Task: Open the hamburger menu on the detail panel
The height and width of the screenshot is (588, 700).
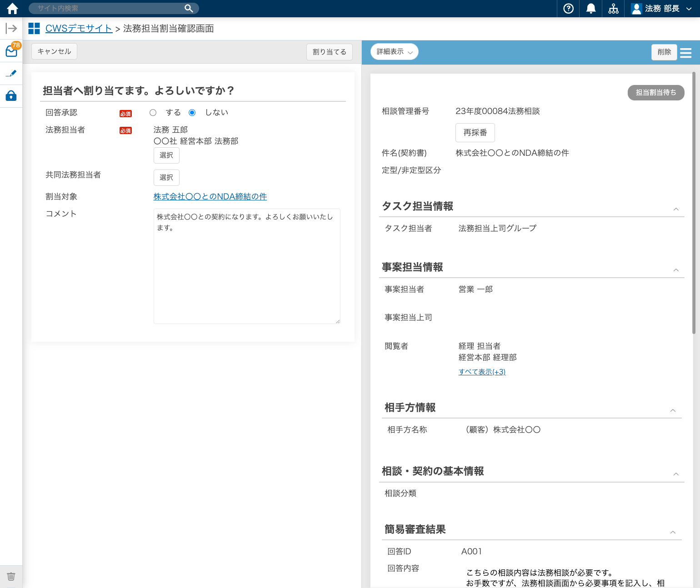Action: [686, 52]
